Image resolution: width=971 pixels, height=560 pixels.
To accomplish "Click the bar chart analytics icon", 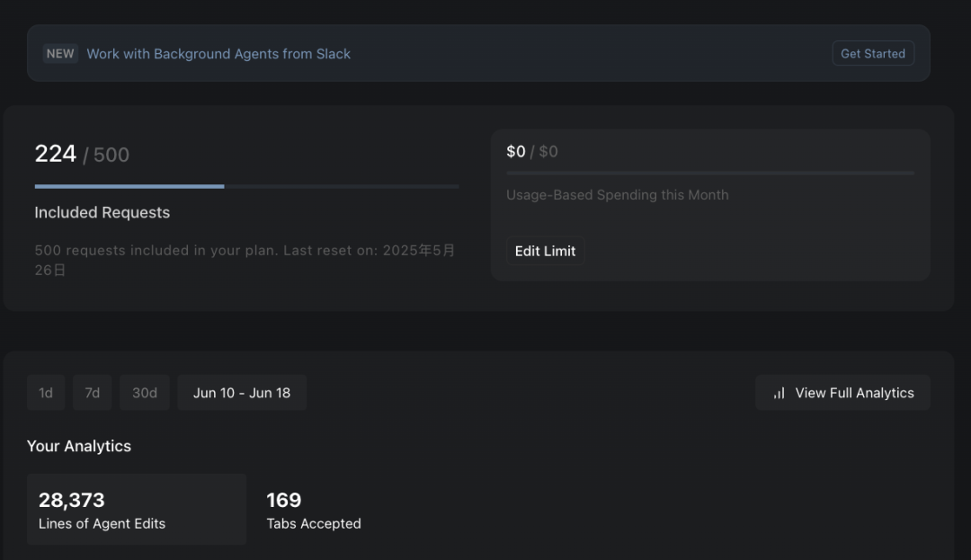I will [779, 393].
